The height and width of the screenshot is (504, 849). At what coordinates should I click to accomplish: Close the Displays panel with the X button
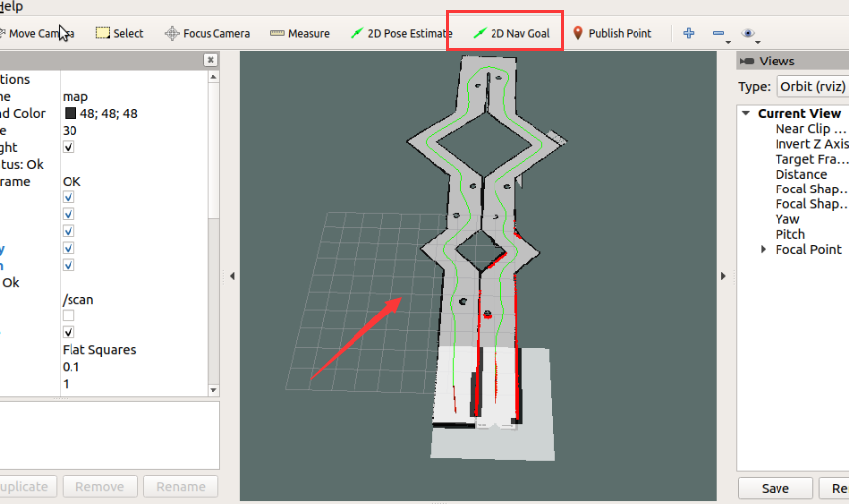click(211, 60)
